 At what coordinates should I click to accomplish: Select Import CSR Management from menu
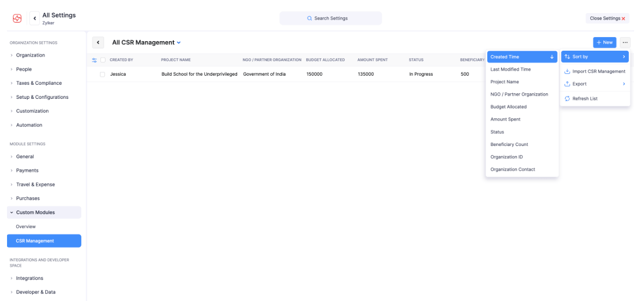pos(598,71)
